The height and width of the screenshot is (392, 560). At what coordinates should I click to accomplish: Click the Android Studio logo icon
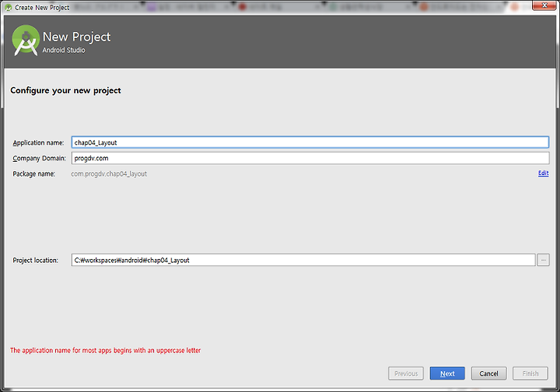click(26, 40)
